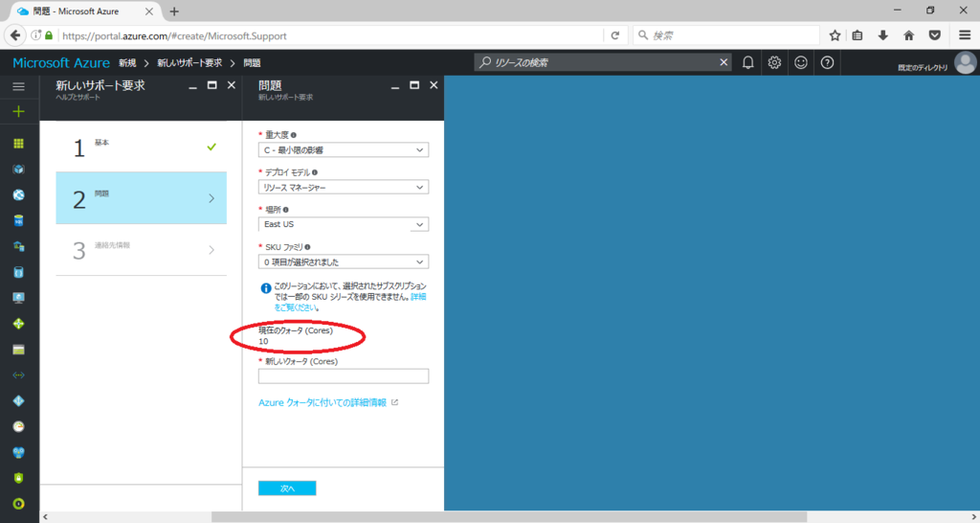The image size is (980, 523).
Task: Open the App Services globe icon
Action: 19,194
